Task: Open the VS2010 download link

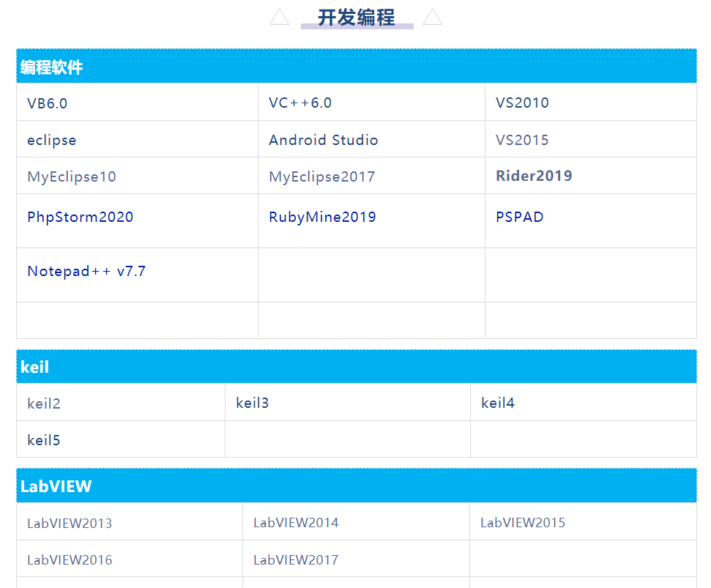Action: [522, 103]
